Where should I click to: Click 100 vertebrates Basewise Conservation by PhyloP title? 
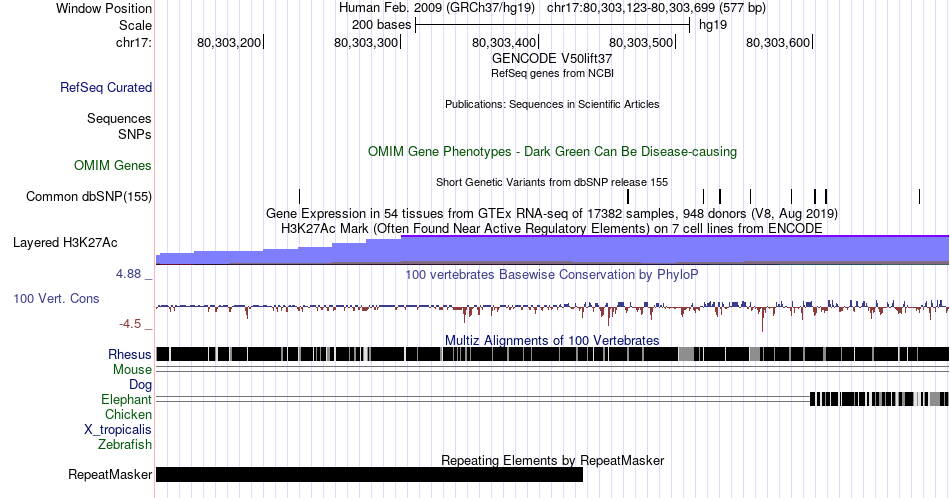tap(552, 274)
